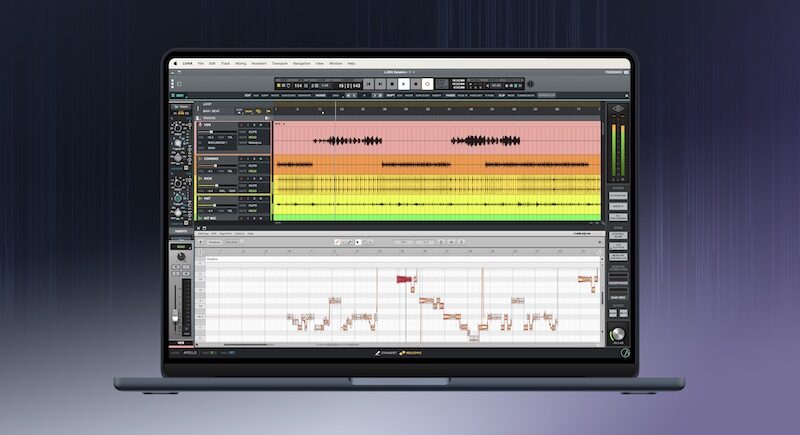Image resolution: width=800 pixels, height=435 pixels.
Task: Select the main pointer tool in Melodyne
Action: tap(337, 241)
